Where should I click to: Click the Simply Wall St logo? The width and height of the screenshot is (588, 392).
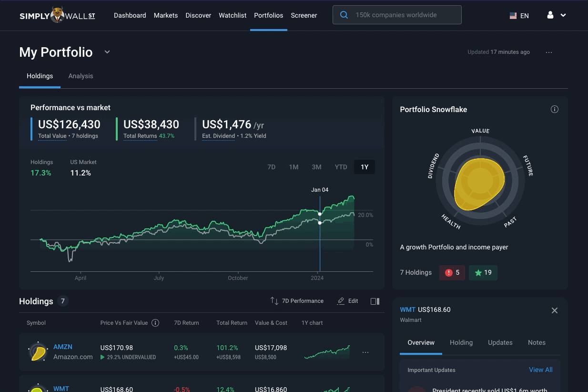[57, 15]
